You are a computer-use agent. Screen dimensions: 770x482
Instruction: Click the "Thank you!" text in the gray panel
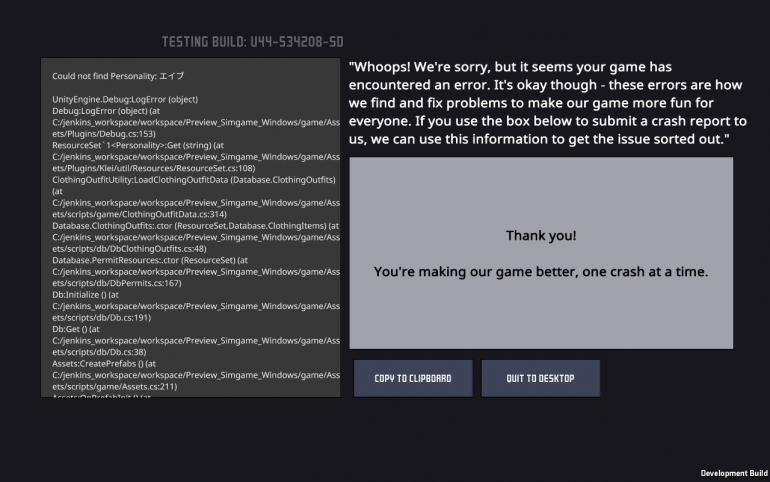pos(541,236)
